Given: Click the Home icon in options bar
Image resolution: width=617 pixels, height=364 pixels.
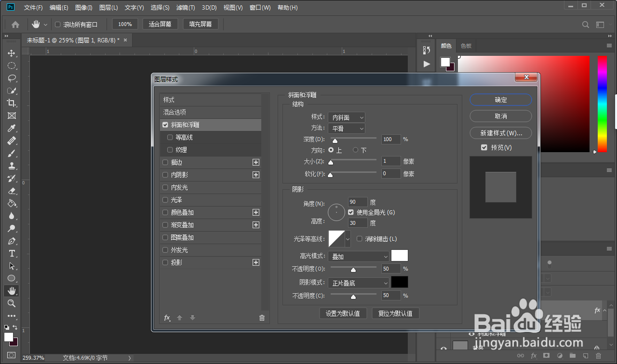Looking at the screenshot, I should 15,24.
